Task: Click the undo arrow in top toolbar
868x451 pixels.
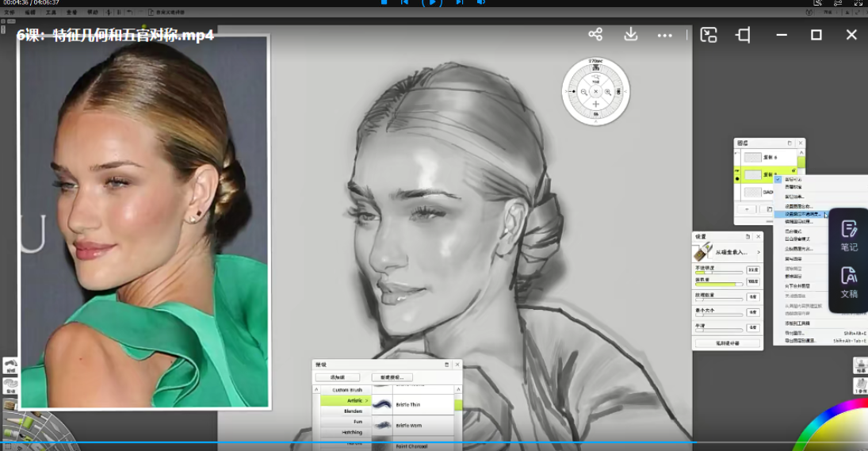Action: point(129,12)
